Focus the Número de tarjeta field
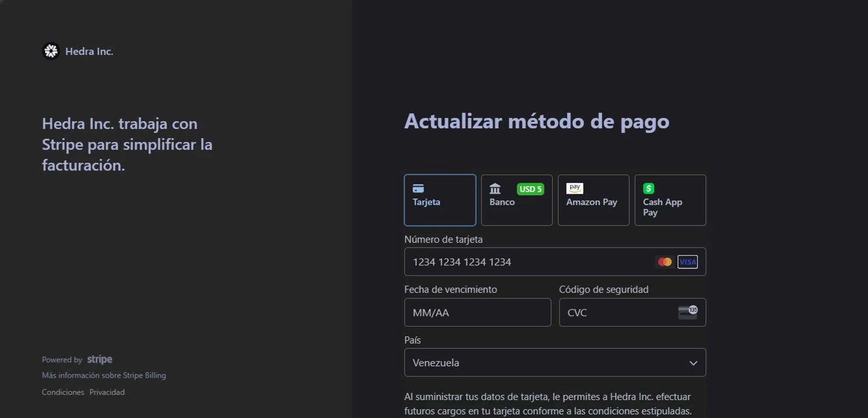Viewport: 868px width, 418px height. pos(555,262)
